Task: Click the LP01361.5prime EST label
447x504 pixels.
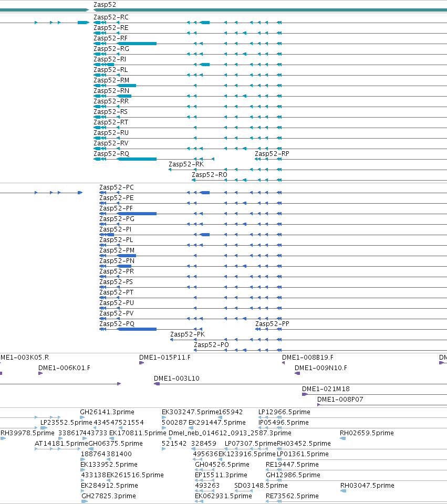Action: (303, 454)
